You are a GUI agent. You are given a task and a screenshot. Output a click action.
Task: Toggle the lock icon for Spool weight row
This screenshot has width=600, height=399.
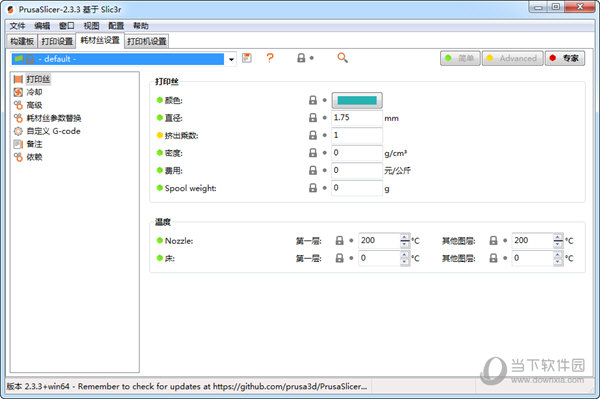pyautogui.click(x=313, y=188)
